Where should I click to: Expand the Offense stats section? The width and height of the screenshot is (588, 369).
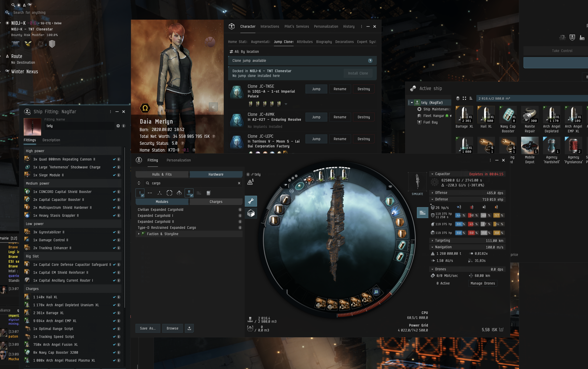pos(432,193)
